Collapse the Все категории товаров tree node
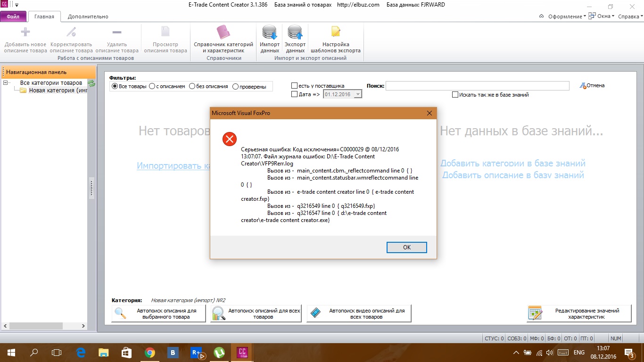Viewport: 644px width, 362px height. pos(6,83)
